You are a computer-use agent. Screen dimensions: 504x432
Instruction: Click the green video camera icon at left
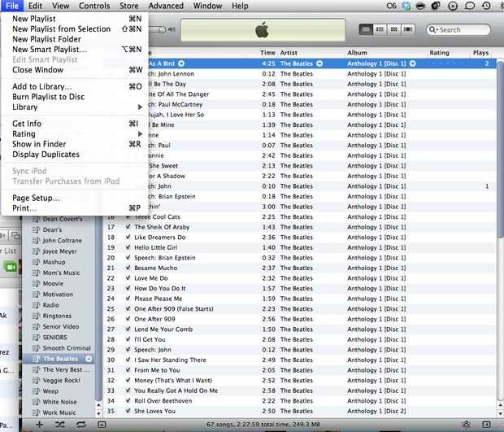coord(11,267)
